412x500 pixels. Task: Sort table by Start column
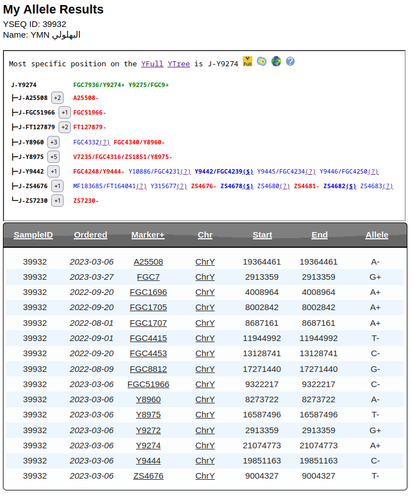pyautogui.click(x=262, y=235)
